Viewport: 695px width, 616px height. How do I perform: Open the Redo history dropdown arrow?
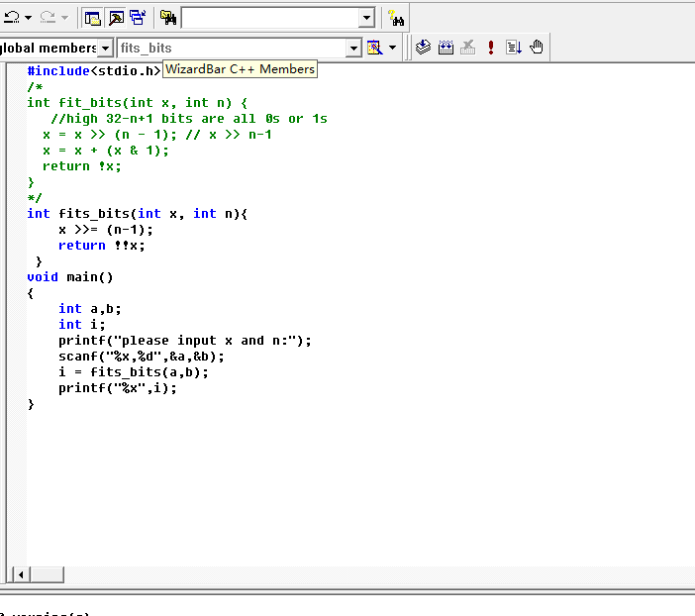[x=64, y=18]
